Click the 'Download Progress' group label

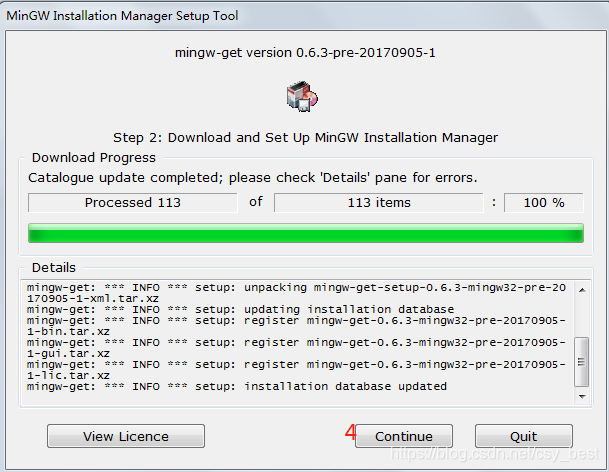94,157
